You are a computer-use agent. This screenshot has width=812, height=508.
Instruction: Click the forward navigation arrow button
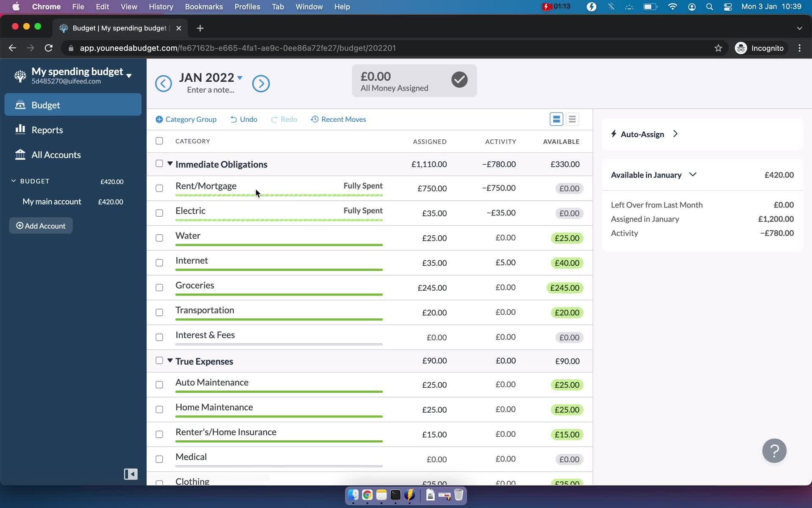(x=261, y=83)
